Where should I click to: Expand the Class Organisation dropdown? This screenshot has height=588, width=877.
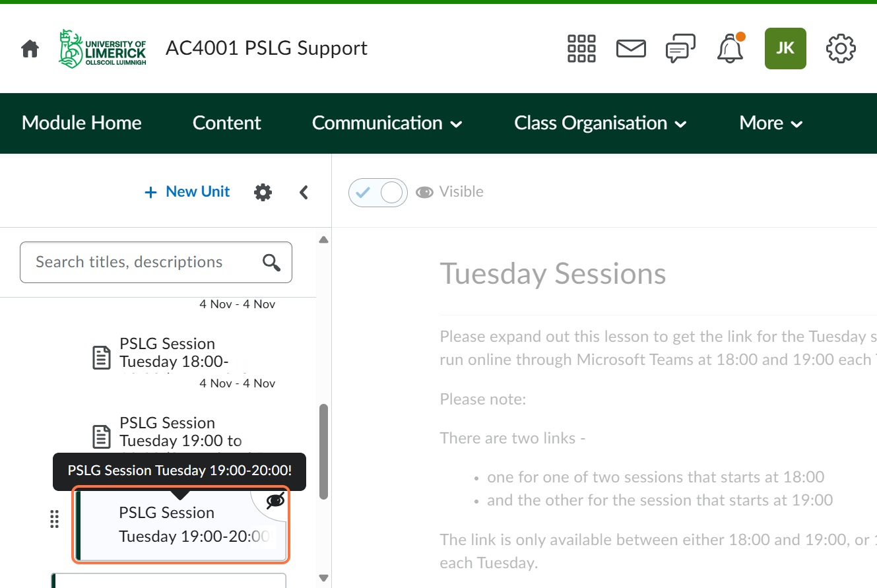coord(600,123)
